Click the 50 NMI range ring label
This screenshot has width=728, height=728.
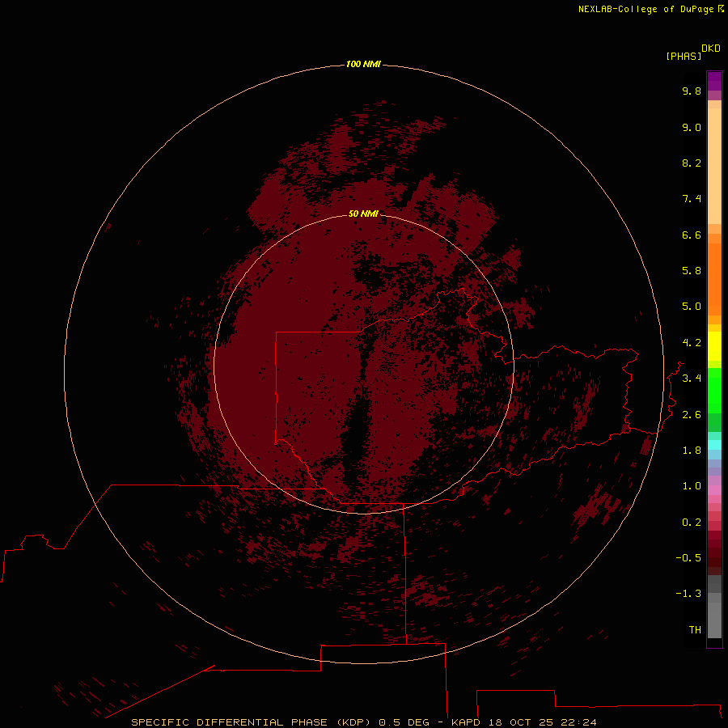click(x=363, y=214)
